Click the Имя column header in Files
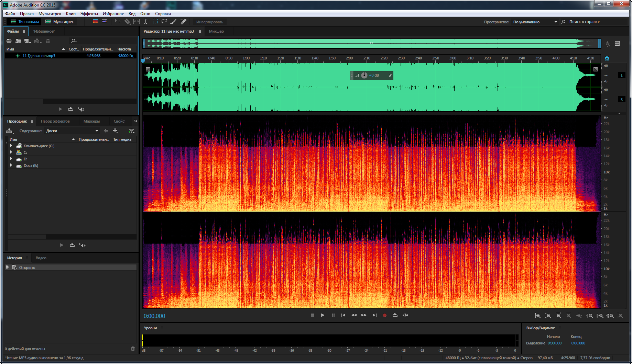 tap(35, 49)
